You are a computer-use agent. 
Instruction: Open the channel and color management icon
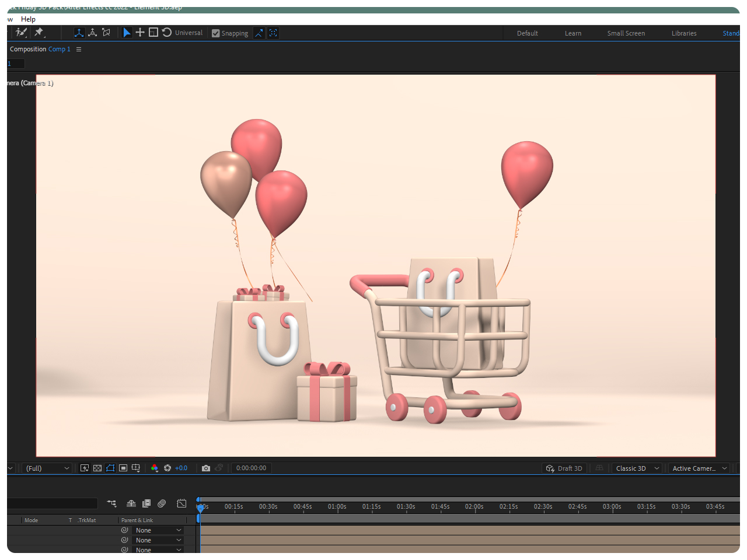pos(155,468)
